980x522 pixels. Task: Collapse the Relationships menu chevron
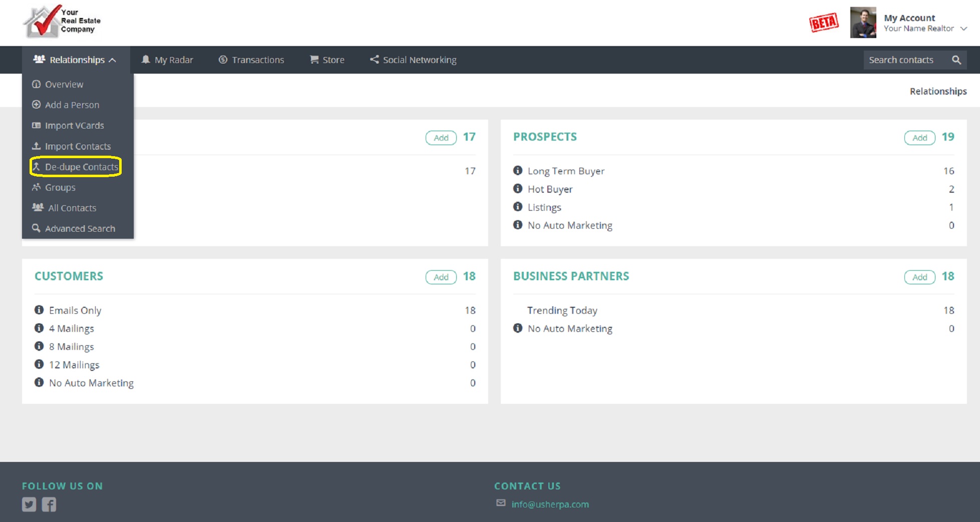114,60
